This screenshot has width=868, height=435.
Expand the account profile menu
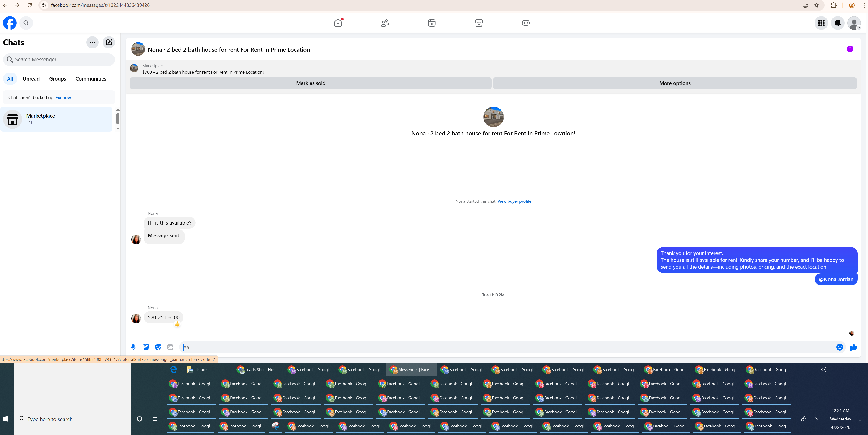coord(854,23)
